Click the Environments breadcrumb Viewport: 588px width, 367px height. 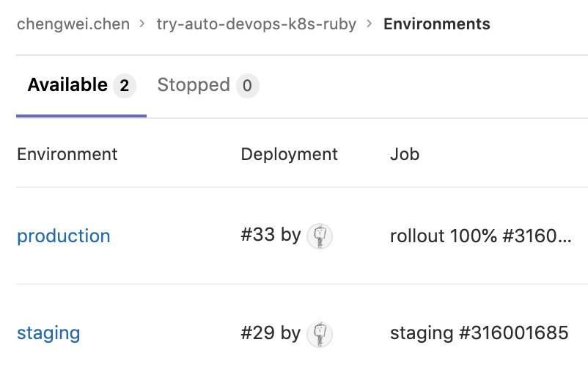[437, 24]
